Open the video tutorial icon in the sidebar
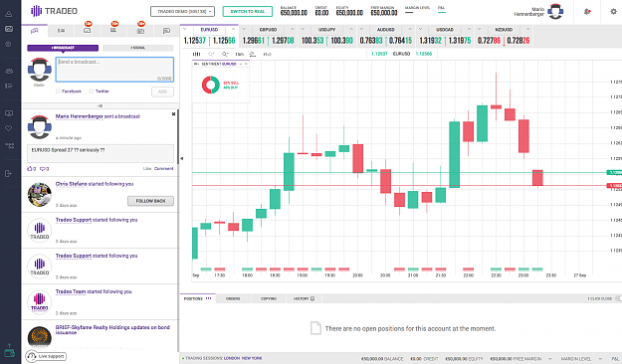Viewport: 622px width, 364px height. [x=9, y=113]
